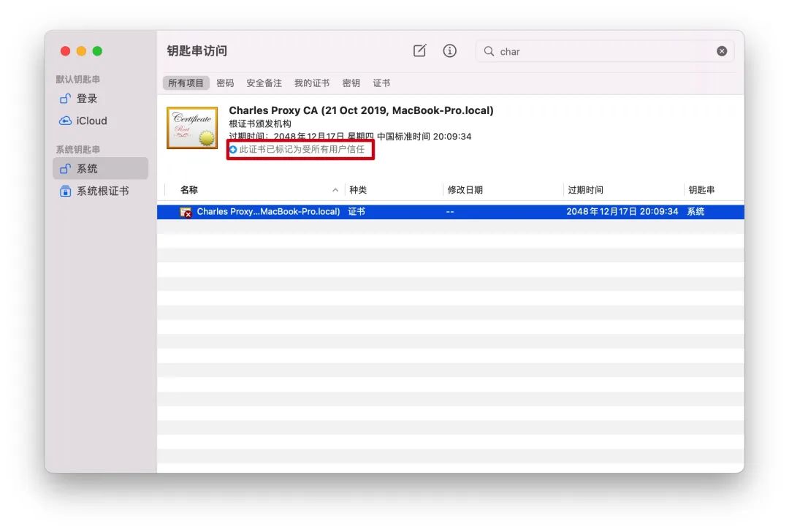Click the certificate icon in selected row

click(x=186, y=212)
